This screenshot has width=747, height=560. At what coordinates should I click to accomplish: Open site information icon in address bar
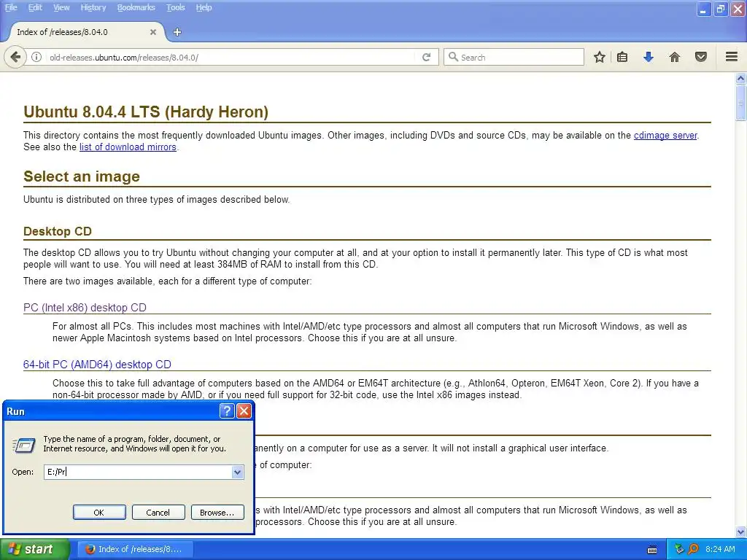point(36,57)
